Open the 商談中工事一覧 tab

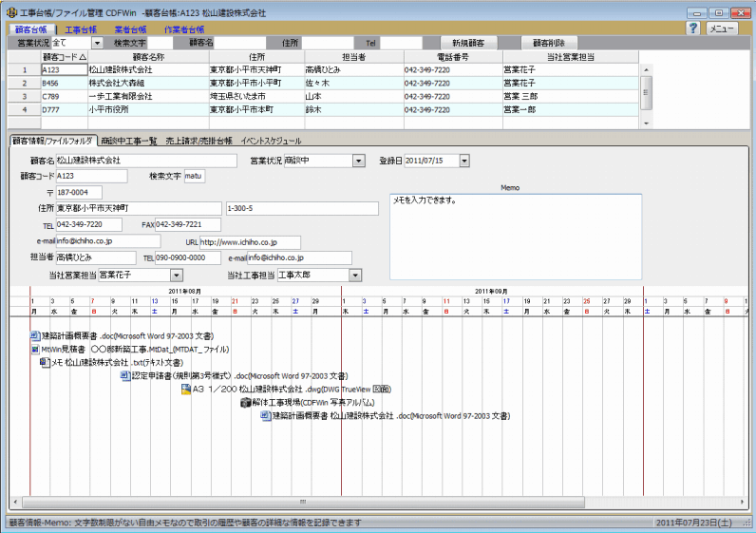128,141
